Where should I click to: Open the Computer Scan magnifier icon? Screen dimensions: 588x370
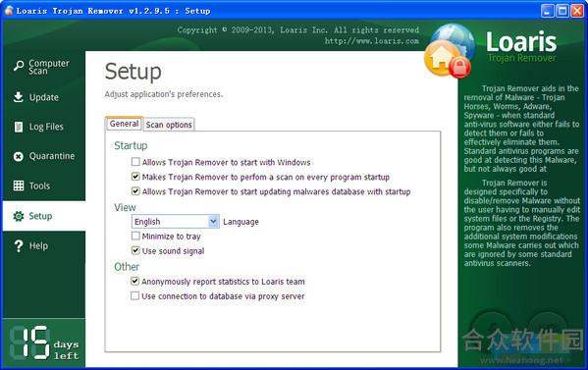pyautogui.click(x=19, y=66)
